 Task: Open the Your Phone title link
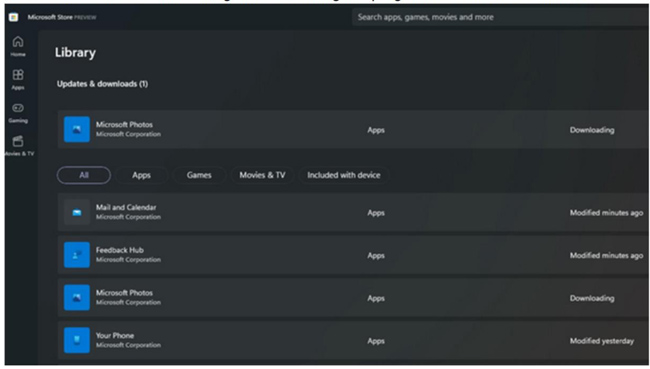coord(115,335)
